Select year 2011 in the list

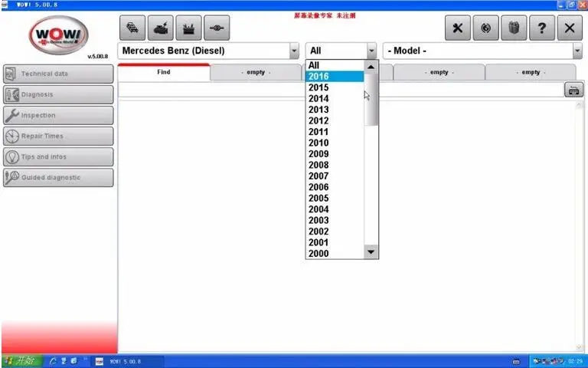(335, 132)
